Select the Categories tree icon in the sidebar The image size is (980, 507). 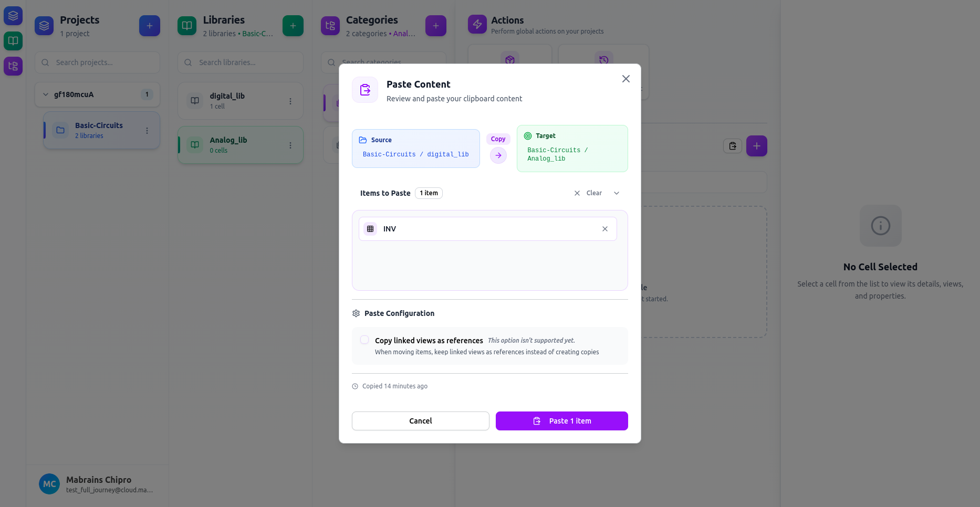pyautogui.click(x=13, y=66)
